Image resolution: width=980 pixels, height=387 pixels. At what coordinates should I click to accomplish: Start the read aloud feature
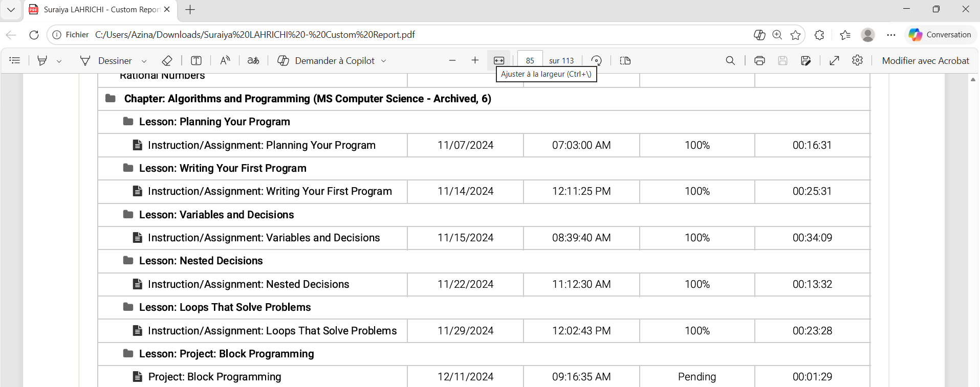(225, 60)
